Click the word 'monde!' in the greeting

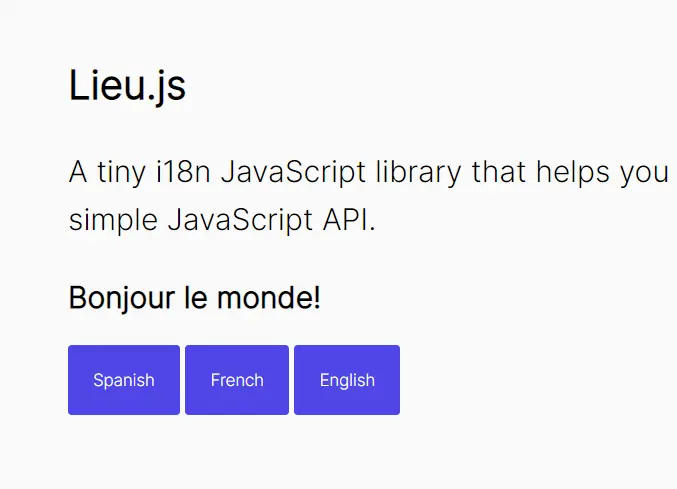[269, 297]
